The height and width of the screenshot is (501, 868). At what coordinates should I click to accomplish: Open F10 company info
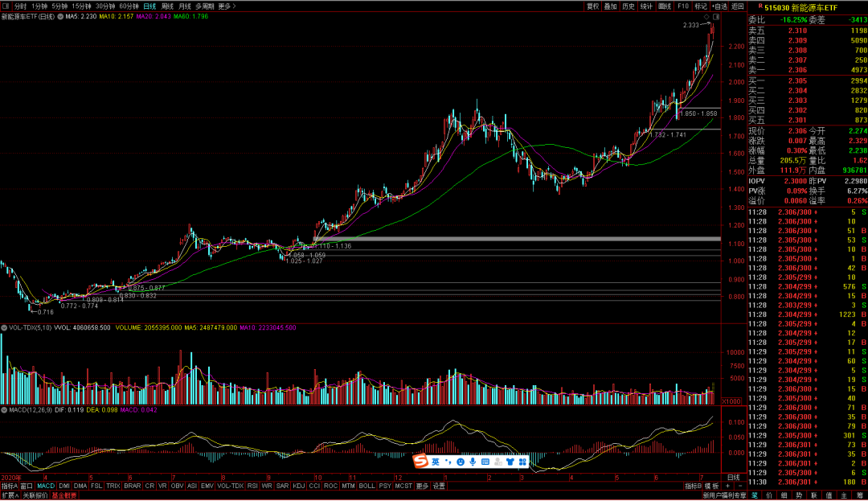coord(683,6)
